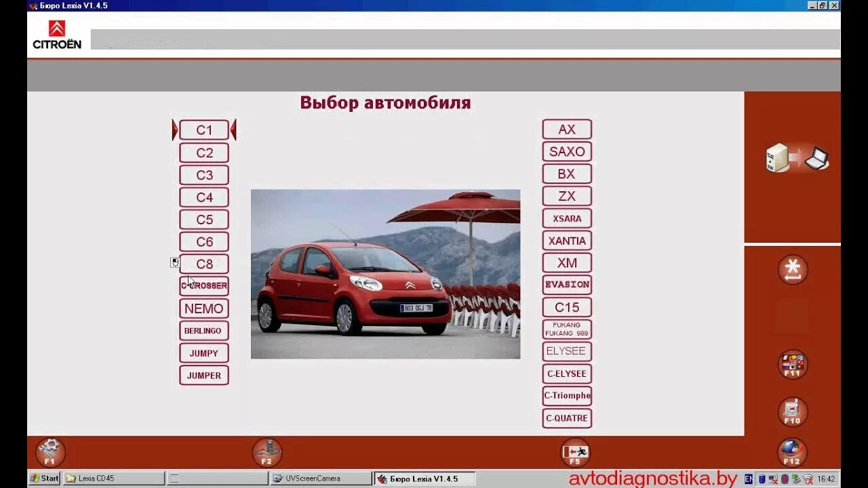Select the FUKANG 988 vehicle

click(567, 329)
